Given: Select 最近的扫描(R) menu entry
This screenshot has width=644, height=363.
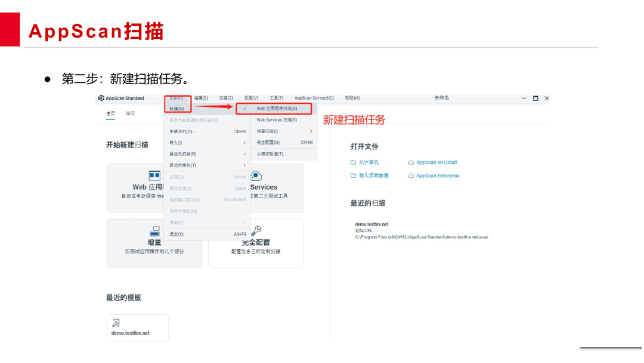Looking at the screenshot, I should click(x=207, y=154).
